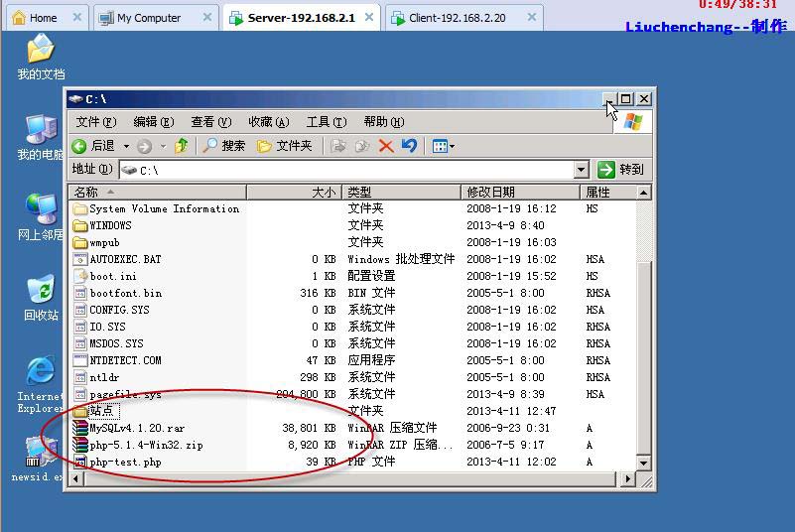Sort by 修改日期 column header
Screen dimensions: 795x532
(x=520, y=193)
